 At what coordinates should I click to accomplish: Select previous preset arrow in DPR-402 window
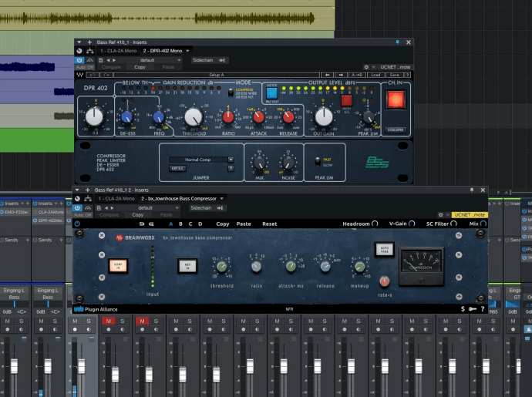coord(108,60)
